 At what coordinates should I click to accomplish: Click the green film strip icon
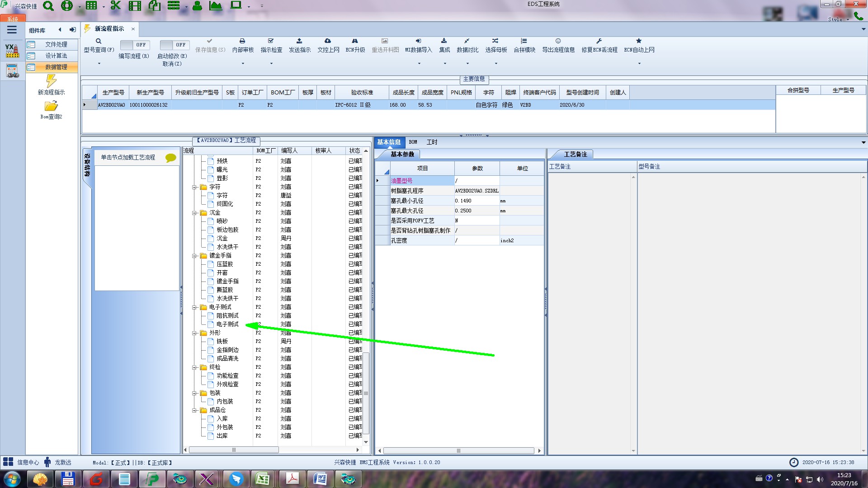coord(135,6)
